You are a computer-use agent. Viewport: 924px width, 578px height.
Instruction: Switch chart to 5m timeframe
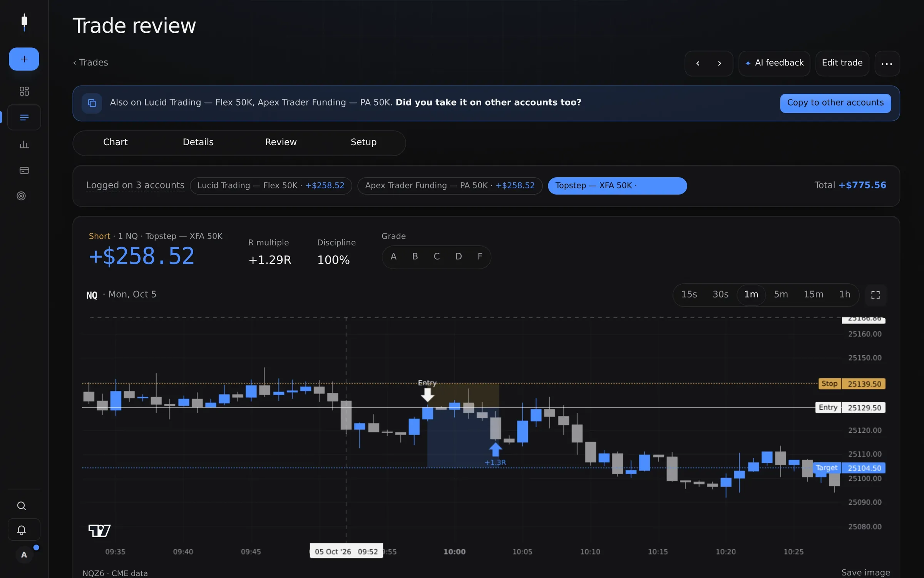781,295
